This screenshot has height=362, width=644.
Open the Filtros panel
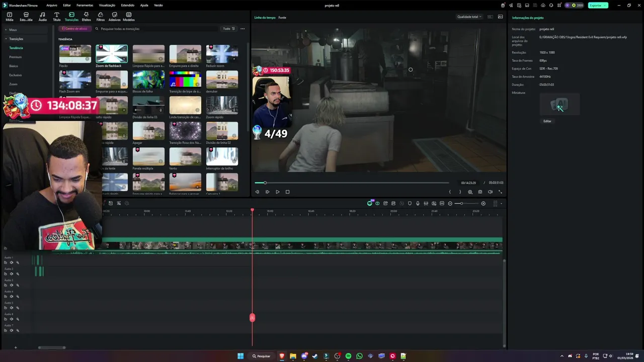(x=101, y=17)
